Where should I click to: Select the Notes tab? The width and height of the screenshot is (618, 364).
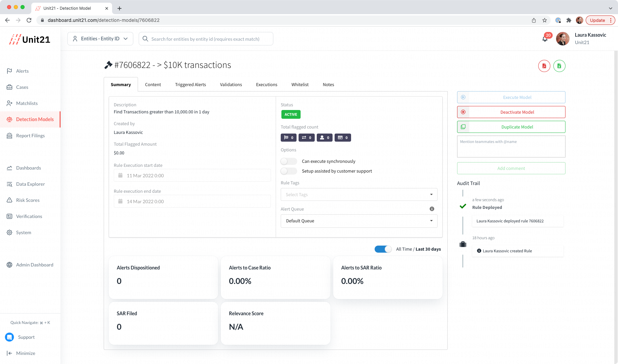click(328, 84)
